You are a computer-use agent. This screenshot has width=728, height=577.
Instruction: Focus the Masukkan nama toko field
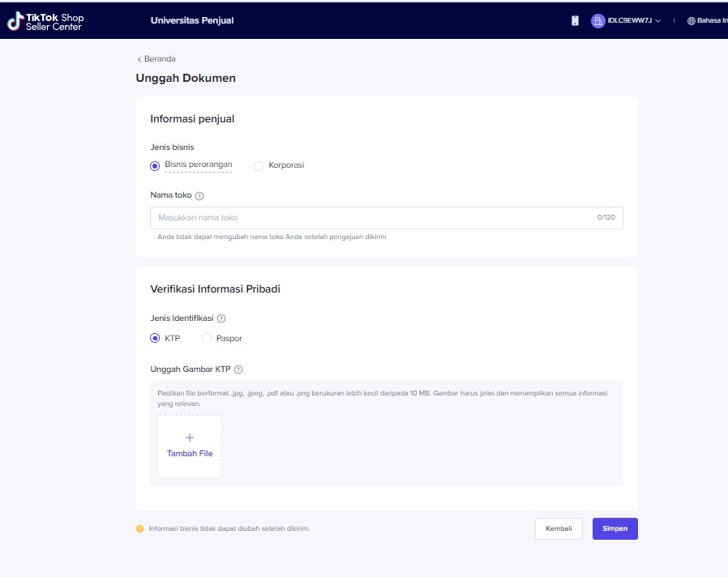[373, 218]
